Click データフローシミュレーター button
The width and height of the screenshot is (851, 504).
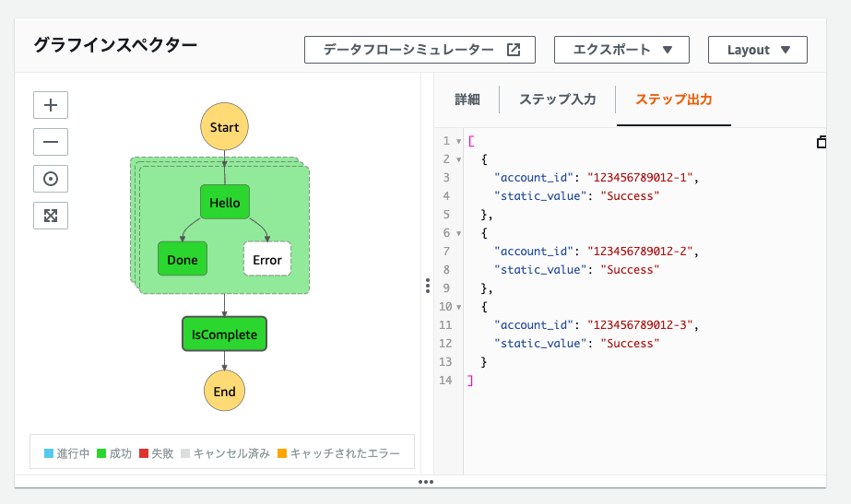coord(420,50)
